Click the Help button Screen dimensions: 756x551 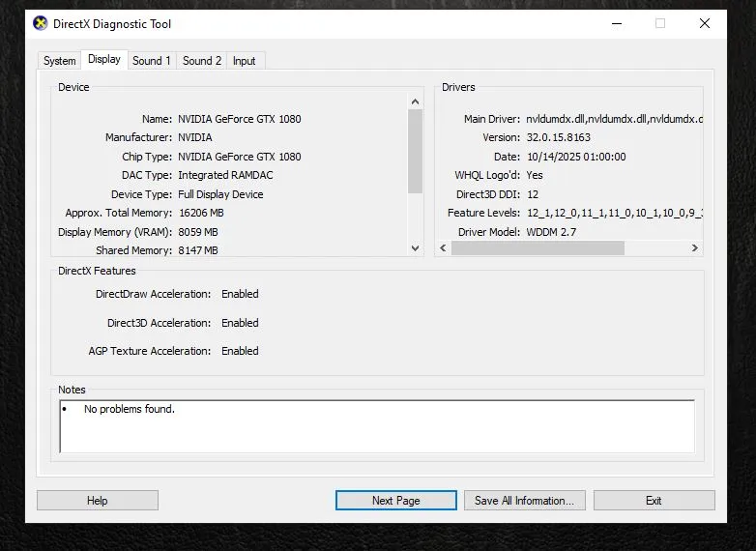click(x=98, y=501)
